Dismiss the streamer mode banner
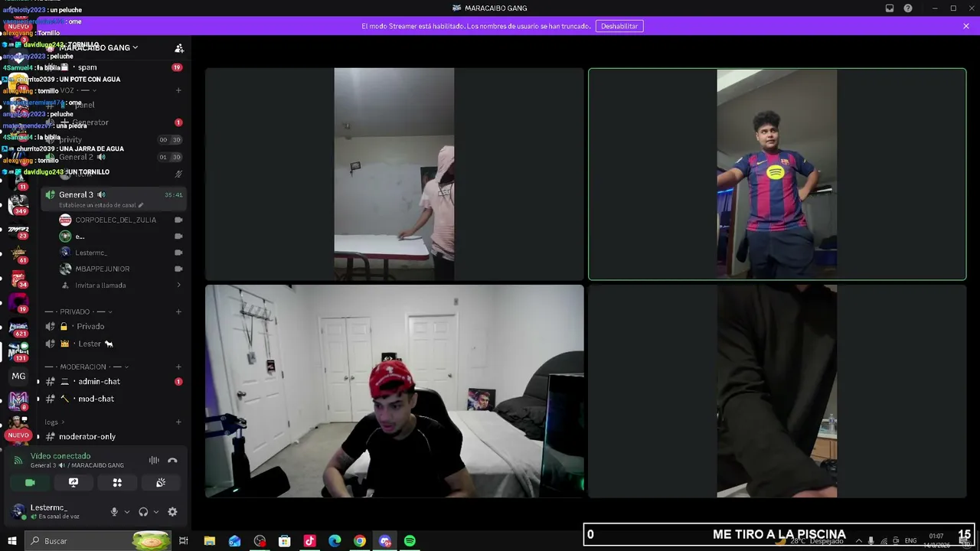 [x=966, y=26]
